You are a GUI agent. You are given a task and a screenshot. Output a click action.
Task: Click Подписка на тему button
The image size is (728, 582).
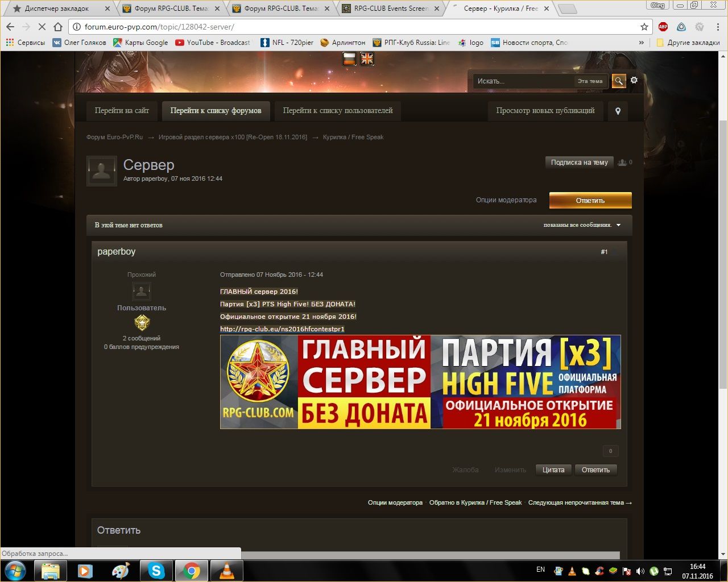point(580,163)
